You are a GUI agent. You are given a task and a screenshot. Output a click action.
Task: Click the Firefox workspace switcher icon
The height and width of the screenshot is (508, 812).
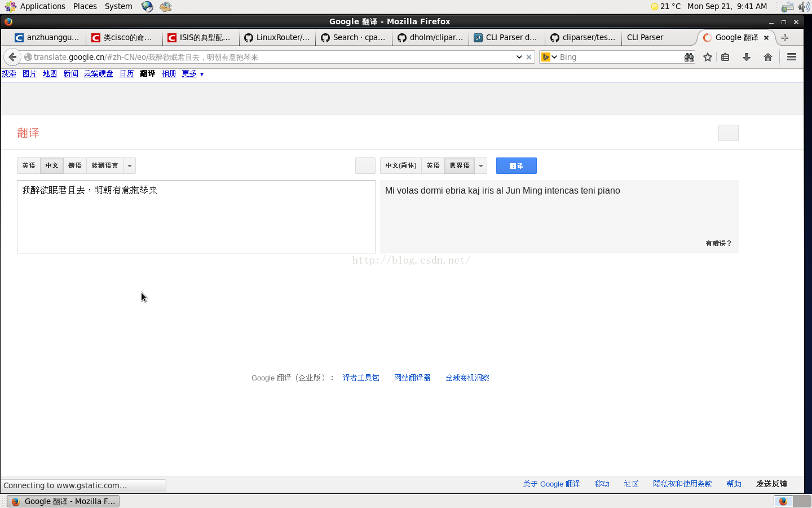783,501
